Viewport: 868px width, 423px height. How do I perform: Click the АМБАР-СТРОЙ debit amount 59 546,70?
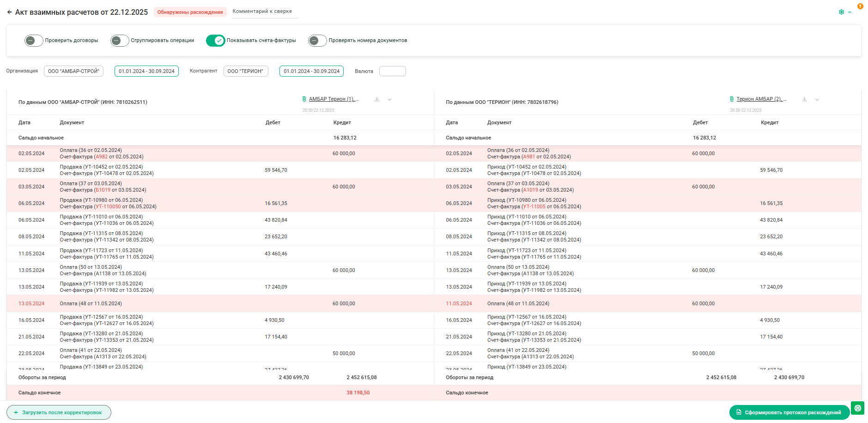point(276,170)
